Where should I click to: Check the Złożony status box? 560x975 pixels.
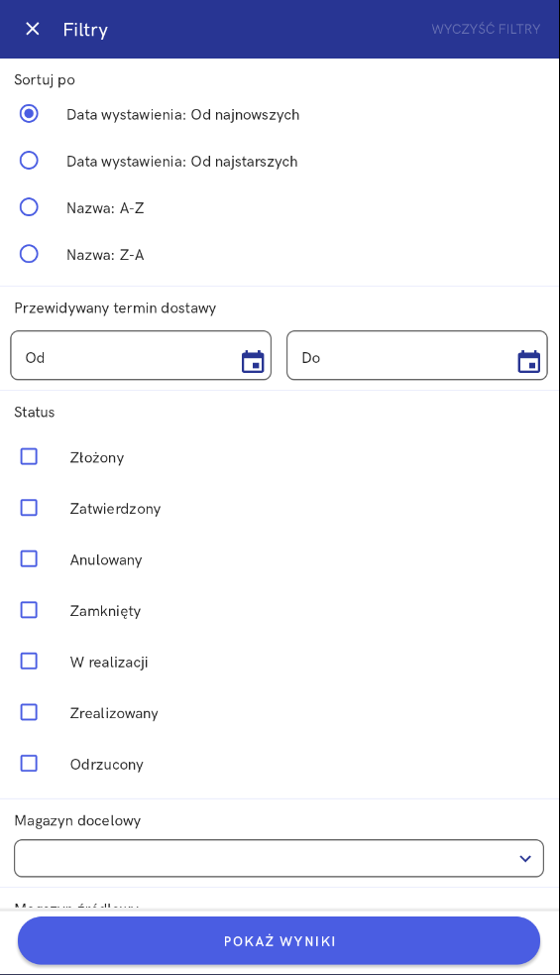click(29, 456)
